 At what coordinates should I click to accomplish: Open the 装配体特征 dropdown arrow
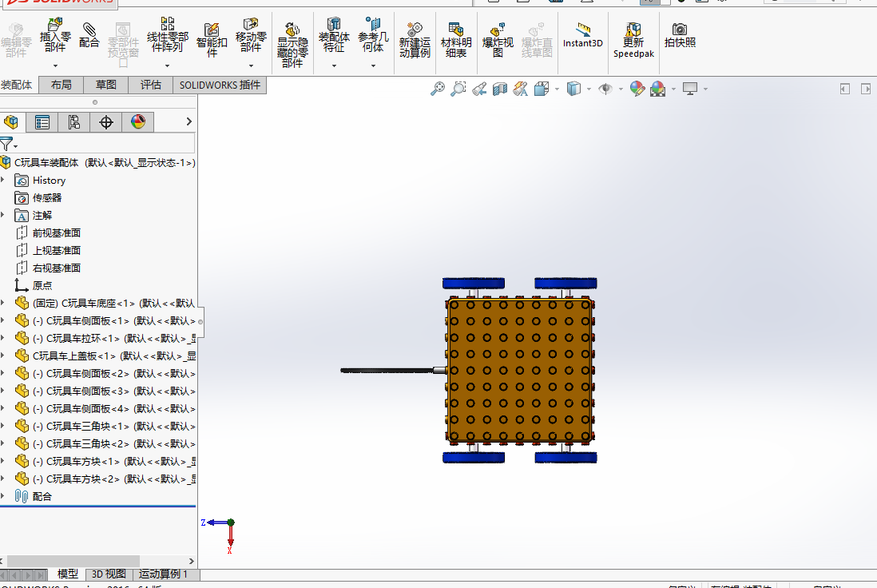click(334, 66)
